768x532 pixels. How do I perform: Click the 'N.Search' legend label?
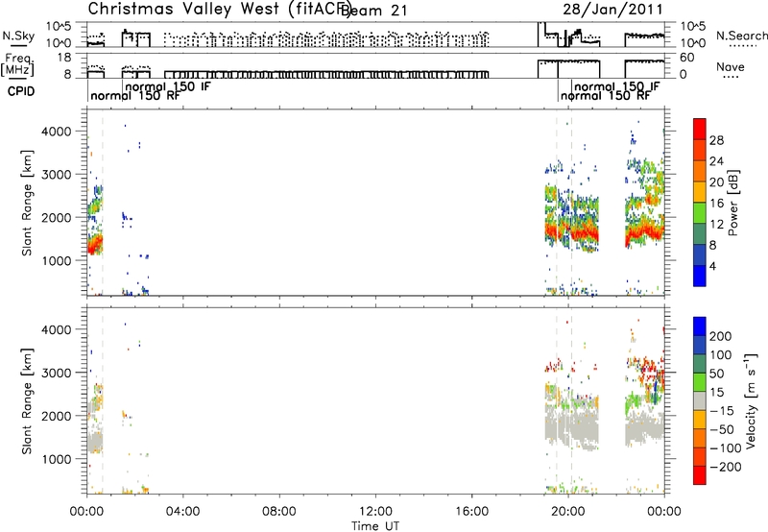click(741, 36)
